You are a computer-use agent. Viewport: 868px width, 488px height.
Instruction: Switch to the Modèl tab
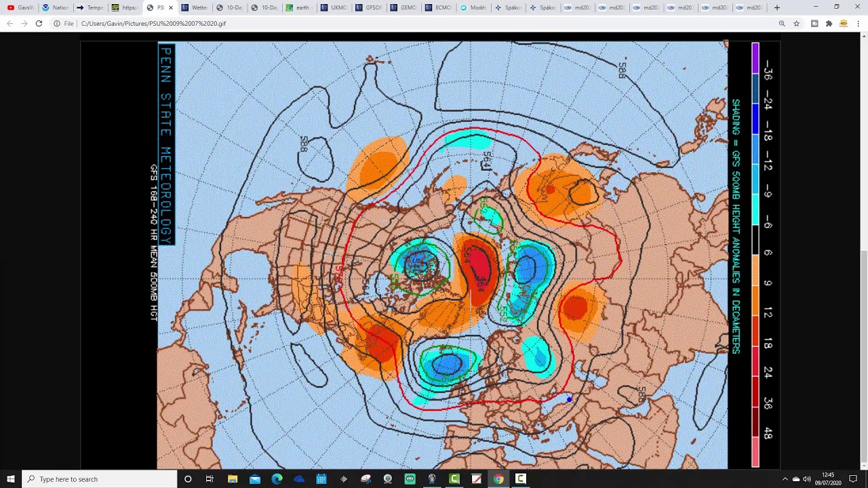coord(473,7)
